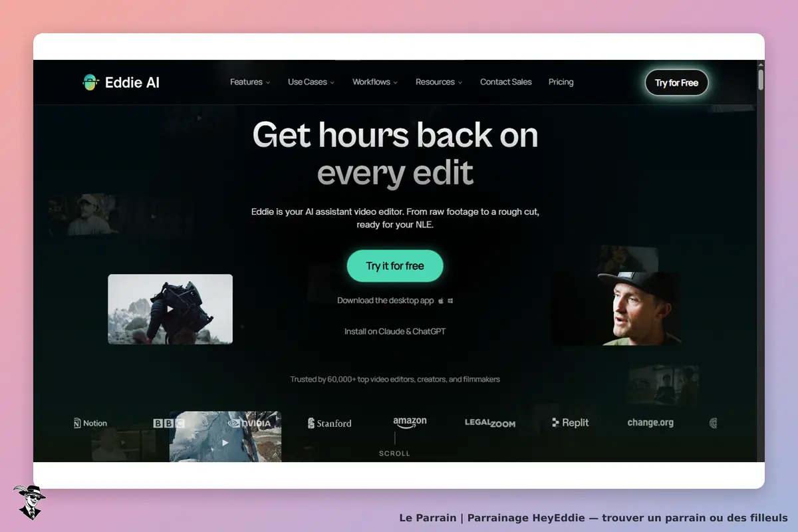Screen dimensions: 798x532
Task: Play the mountain hiker video thumbnail
Action: (170, 309)
